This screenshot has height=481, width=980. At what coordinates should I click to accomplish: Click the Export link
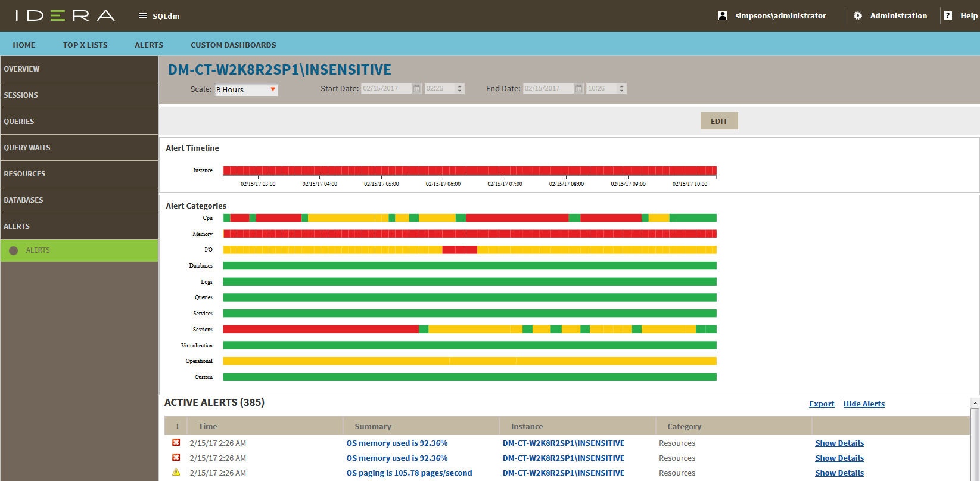point(821,404)
